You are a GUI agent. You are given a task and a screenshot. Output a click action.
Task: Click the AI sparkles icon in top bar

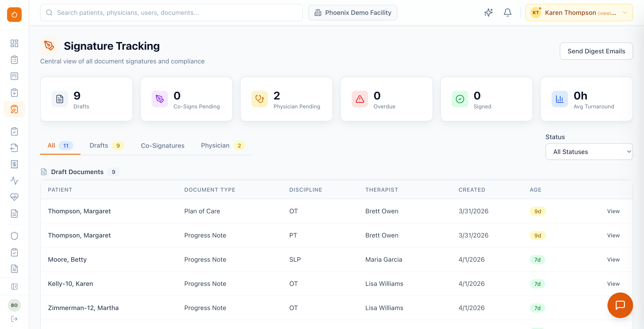click(488, 13)
